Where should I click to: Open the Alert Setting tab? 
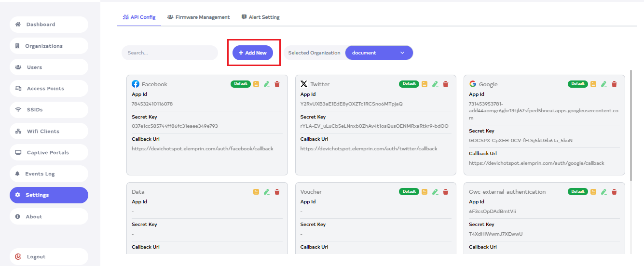click(x=260, y=17)
